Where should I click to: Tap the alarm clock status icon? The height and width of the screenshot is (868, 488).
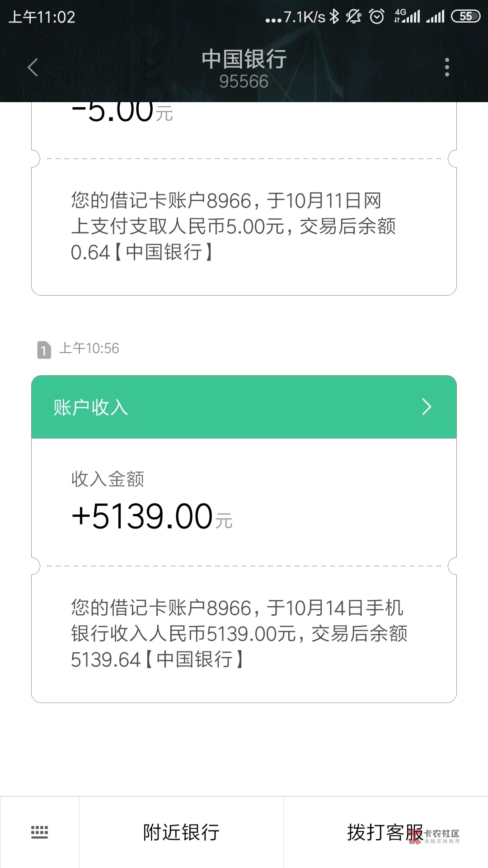pos(377,17)
